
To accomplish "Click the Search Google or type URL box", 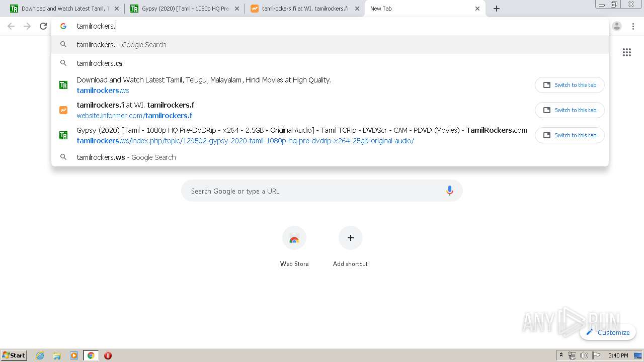I will (x=321, y=191).
